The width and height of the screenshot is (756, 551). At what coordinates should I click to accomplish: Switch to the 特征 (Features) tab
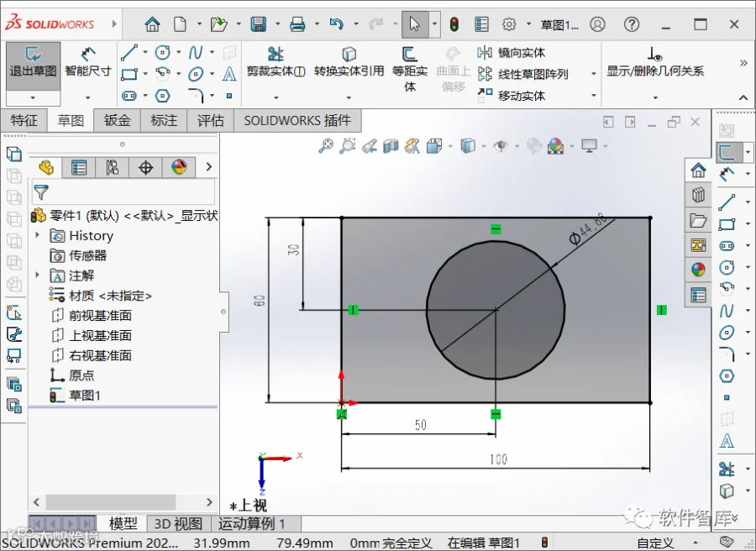coord(24,120)
